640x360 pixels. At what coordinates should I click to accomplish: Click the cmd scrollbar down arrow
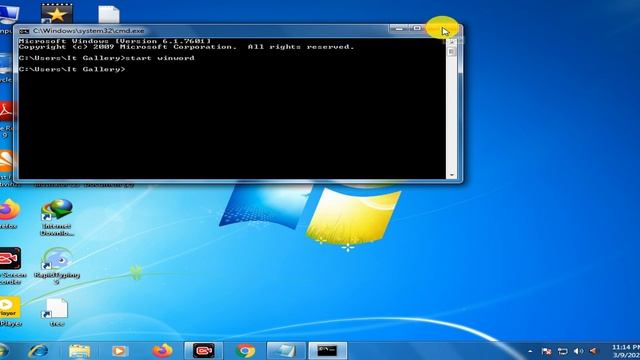pyautogui.click(x=451, y=175)
